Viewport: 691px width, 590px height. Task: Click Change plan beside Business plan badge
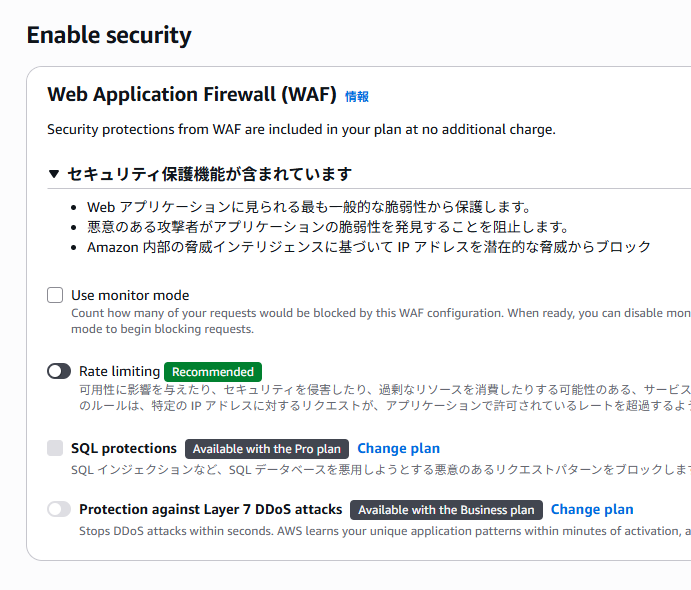592,509
